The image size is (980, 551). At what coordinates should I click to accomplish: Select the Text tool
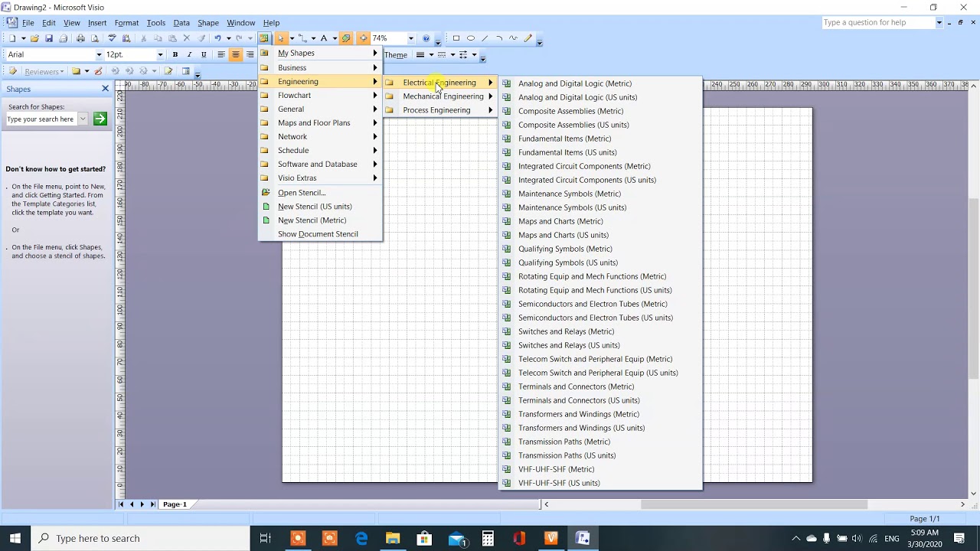(x=324, y=38)
